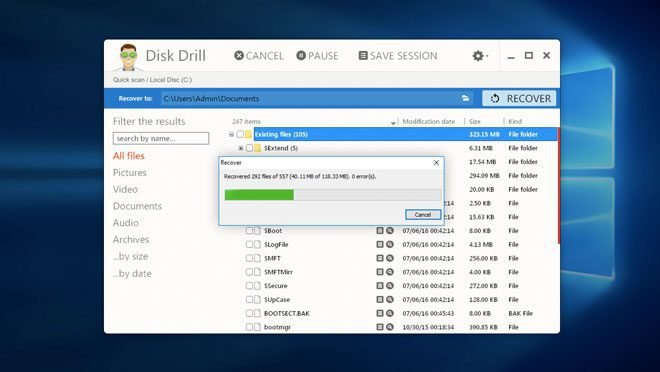This screenshot has height=372, width=660.
Task: Filter results by Video
Action: point(125,189)
